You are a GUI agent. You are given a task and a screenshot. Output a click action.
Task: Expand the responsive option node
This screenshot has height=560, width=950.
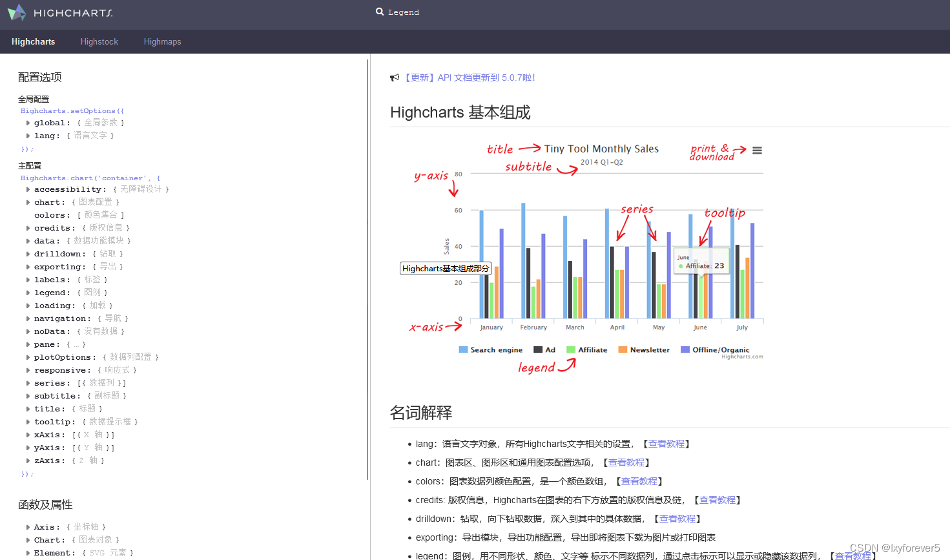pyautogui.click(x=28, y=370)
